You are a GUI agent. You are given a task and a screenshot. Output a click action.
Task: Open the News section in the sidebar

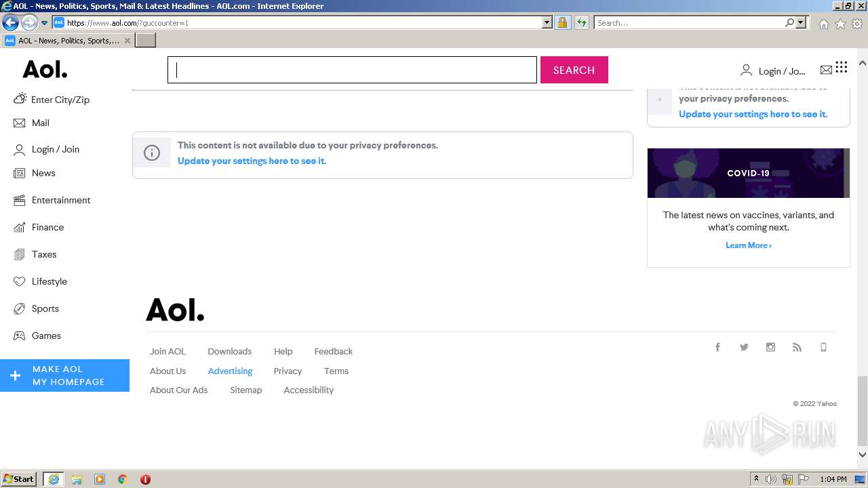43,174
